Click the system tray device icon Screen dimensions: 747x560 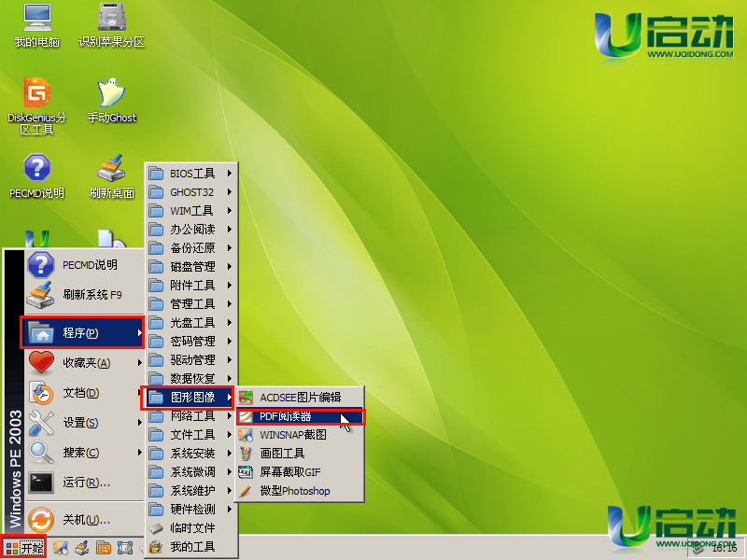tap(698, 549)
